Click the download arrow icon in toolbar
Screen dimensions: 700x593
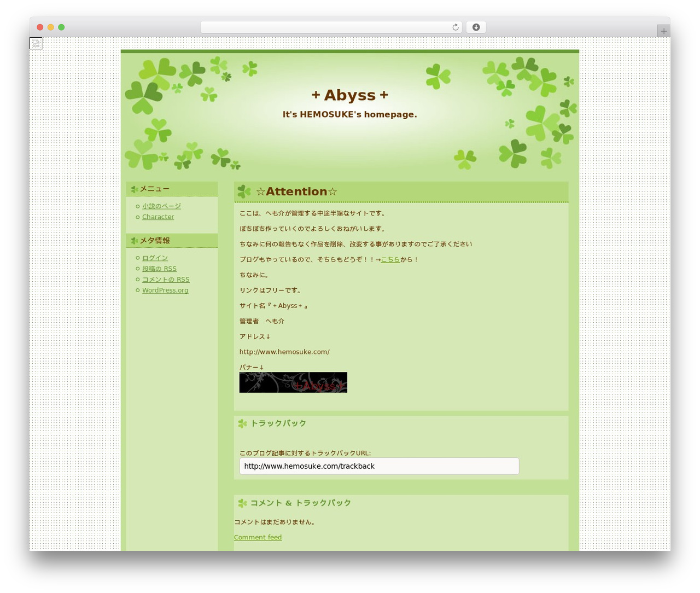476,27
